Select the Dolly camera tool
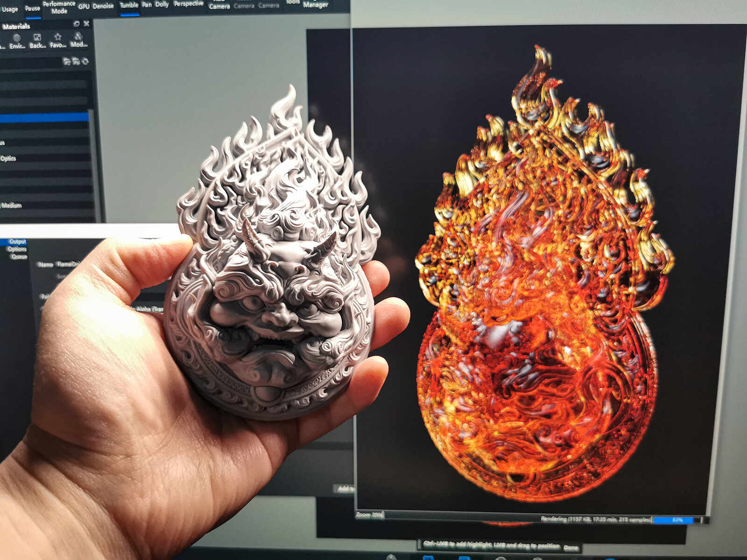The width and height of the screenshot is (747, 560). (162, 4)
